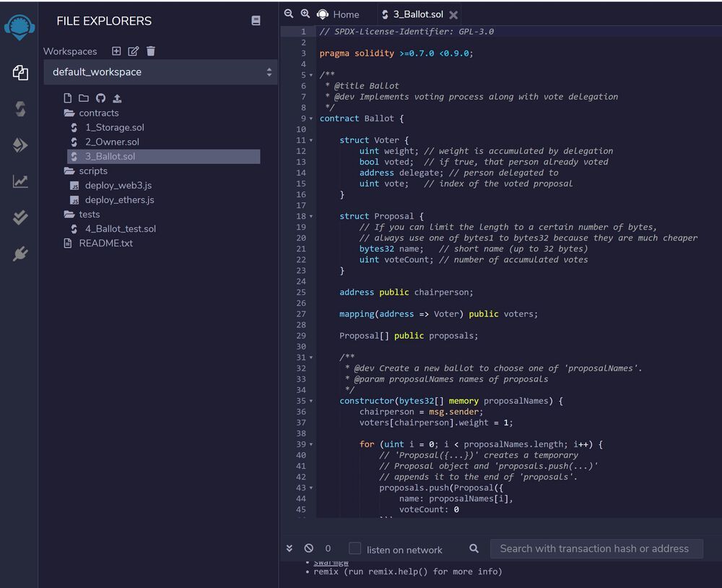Open the Plugin manager plug icon
Screen dimensions: 722x588
19,253
